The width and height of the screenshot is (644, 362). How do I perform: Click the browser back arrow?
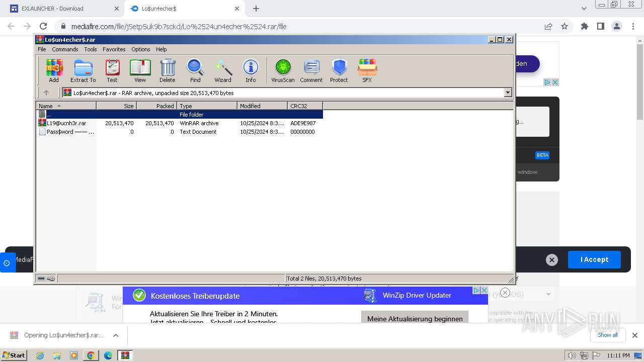[11, 26]
